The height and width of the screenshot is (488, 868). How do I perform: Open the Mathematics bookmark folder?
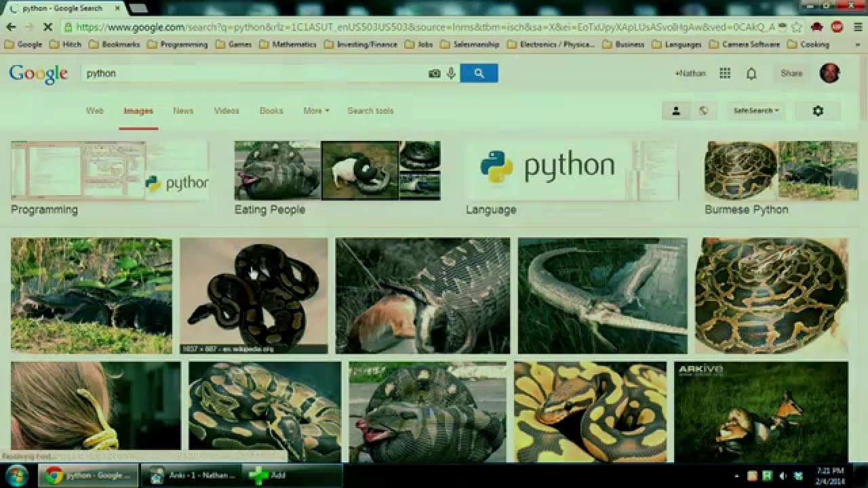[288, 44]
